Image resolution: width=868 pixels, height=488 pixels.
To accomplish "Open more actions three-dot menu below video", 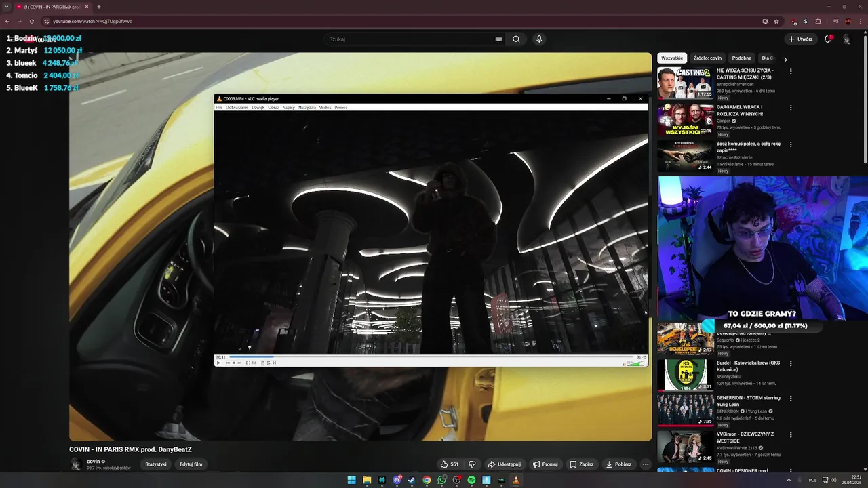I will [646, 464].
